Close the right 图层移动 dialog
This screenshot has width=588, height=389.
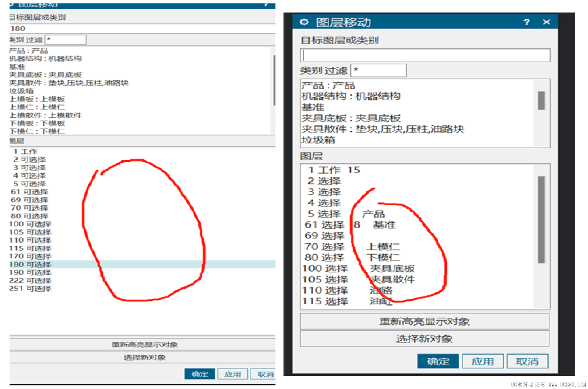(x=547, y=22)
